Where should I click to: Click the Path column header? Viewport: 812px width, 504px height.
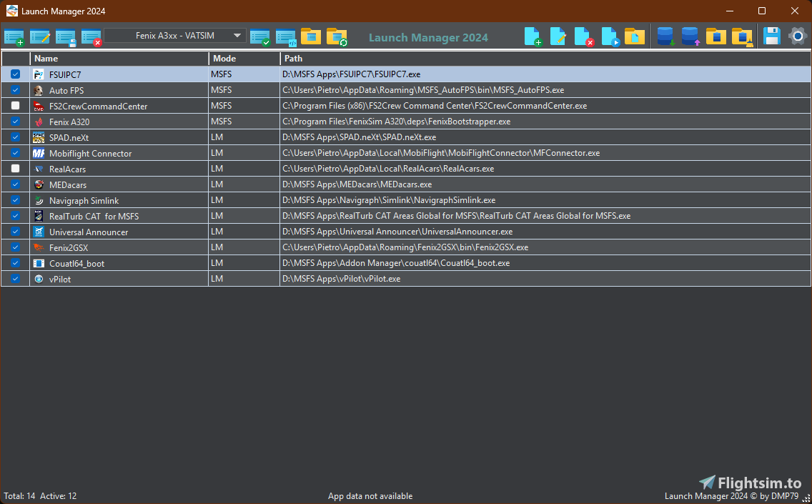546,59
